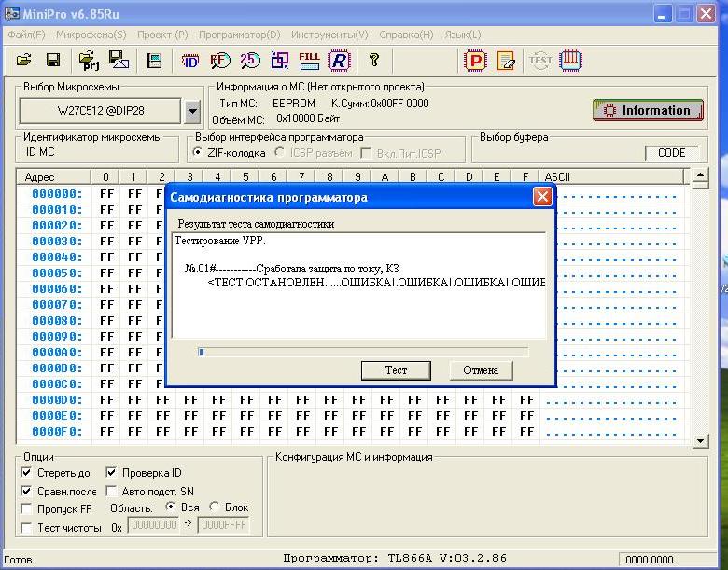Toggle the Вкл.Пит.ICSP checkbox
728x570 pixels.
366,153
